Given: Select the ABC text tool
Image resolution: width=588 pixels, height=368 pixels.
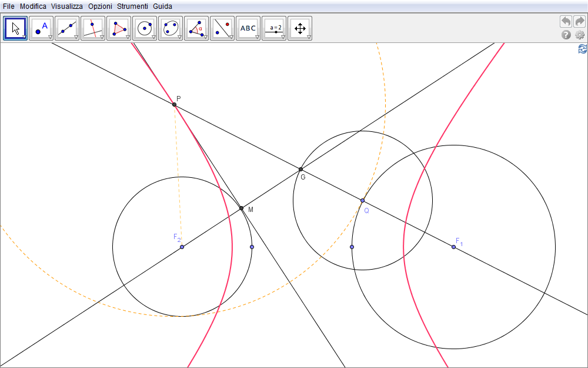Looking at the screenshot, I should (x=248, y=28).
